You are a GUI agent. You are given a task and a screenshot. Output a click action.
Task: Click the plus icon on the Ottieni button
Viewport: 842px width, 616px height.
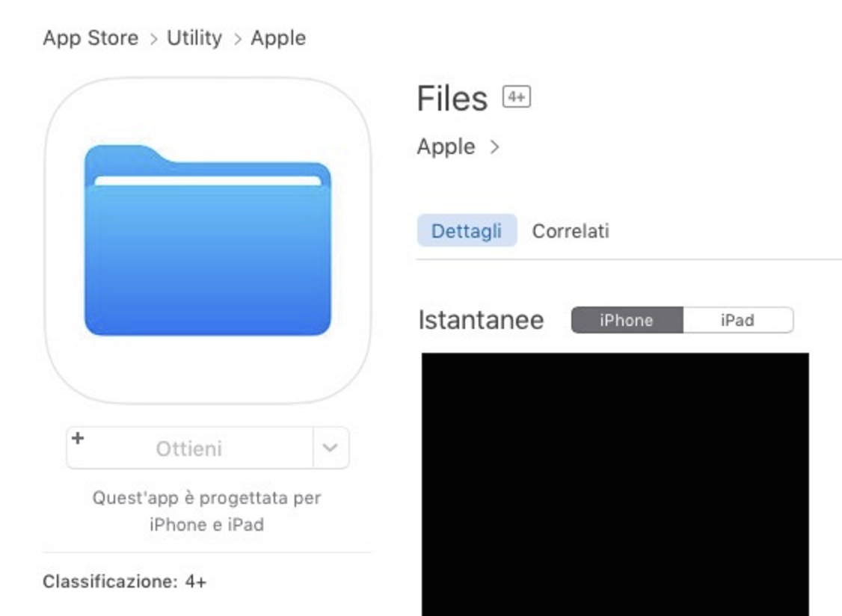tap(78, 438)
